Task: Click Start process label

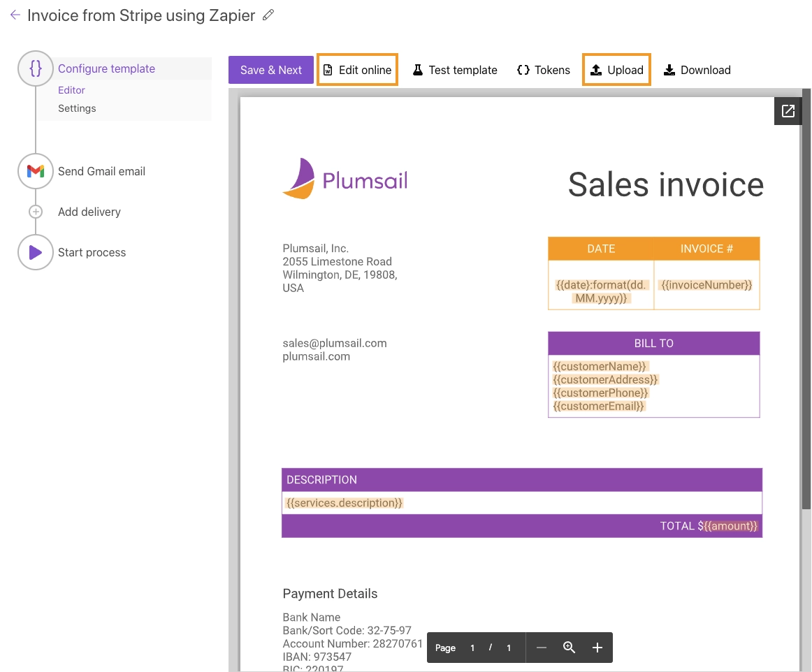Action: (92, 252)
